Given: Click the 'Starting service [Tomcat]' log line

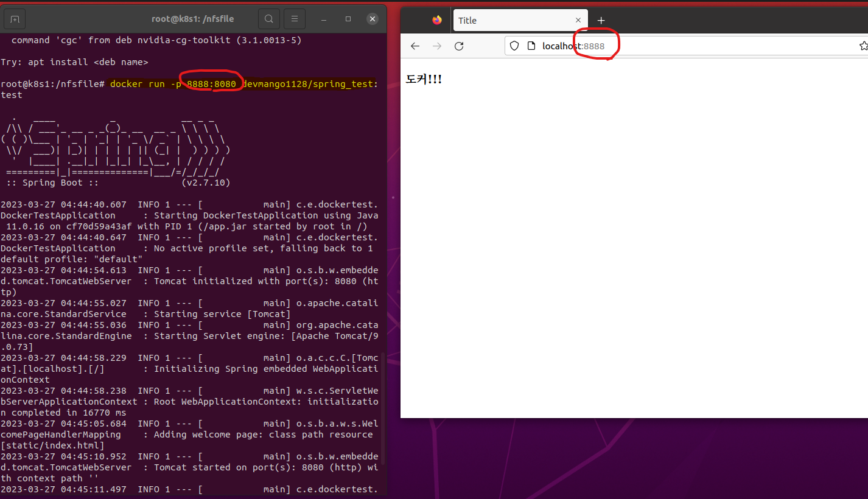Looking at the screenshot, I should click(222, 314).
